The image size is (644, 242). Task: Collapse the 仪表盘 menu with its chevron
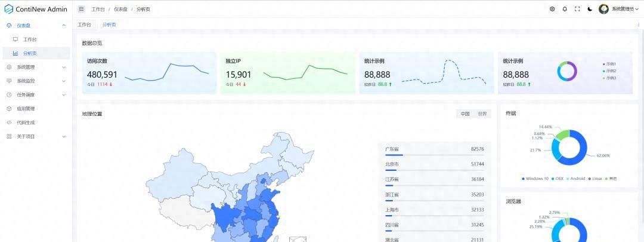(64, 26)
